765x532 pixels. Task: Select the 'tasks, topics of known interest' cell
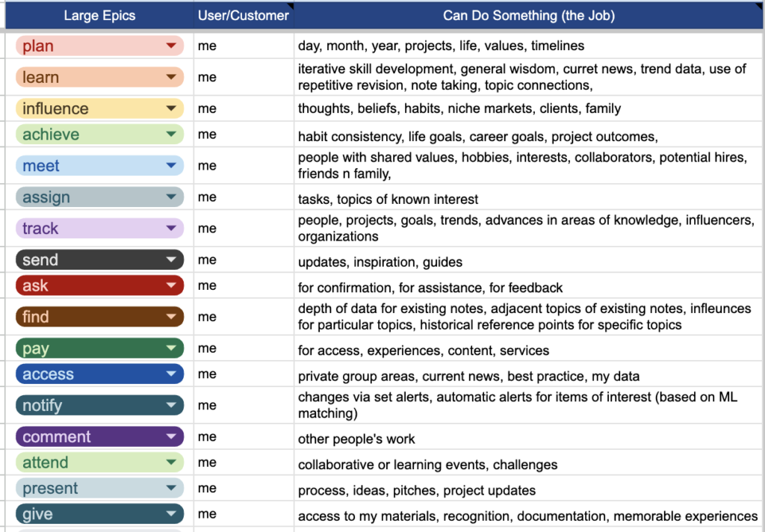(529, 199)
